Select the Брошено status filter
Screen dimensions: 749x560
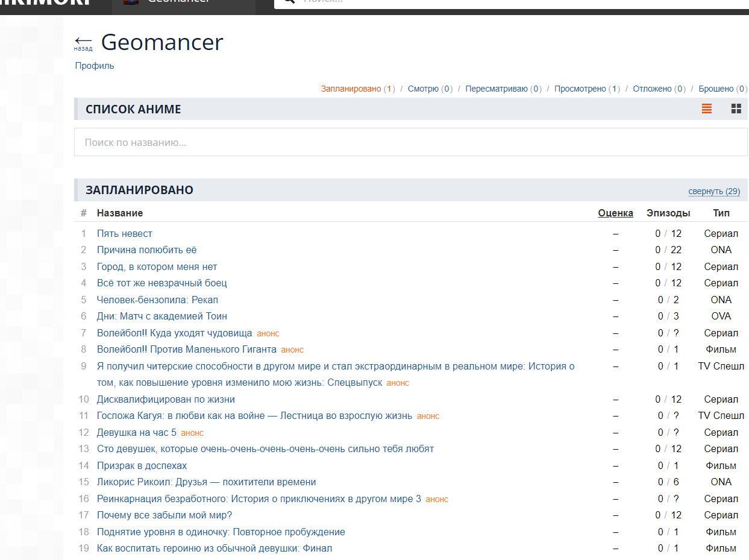click(x=716, y=89)
